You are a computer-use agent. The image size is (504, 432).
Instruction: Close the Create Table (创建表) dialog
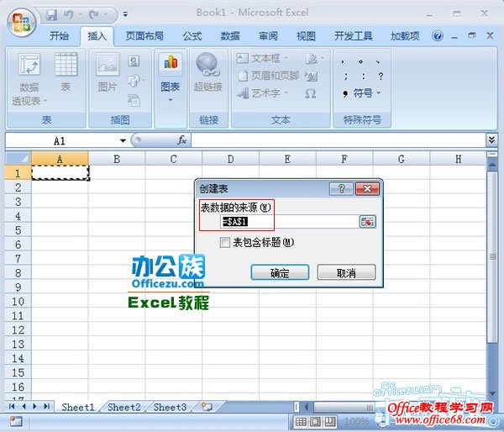coord(367,188)
